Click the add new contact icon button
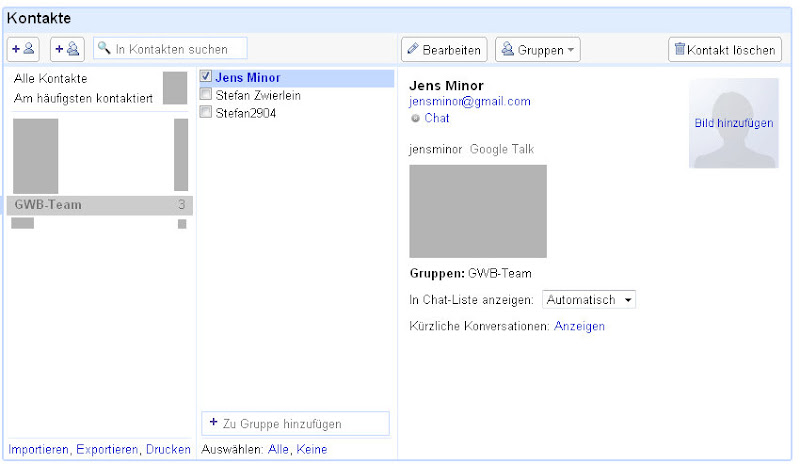The image size is (800, 464). [x=23, y=49]
